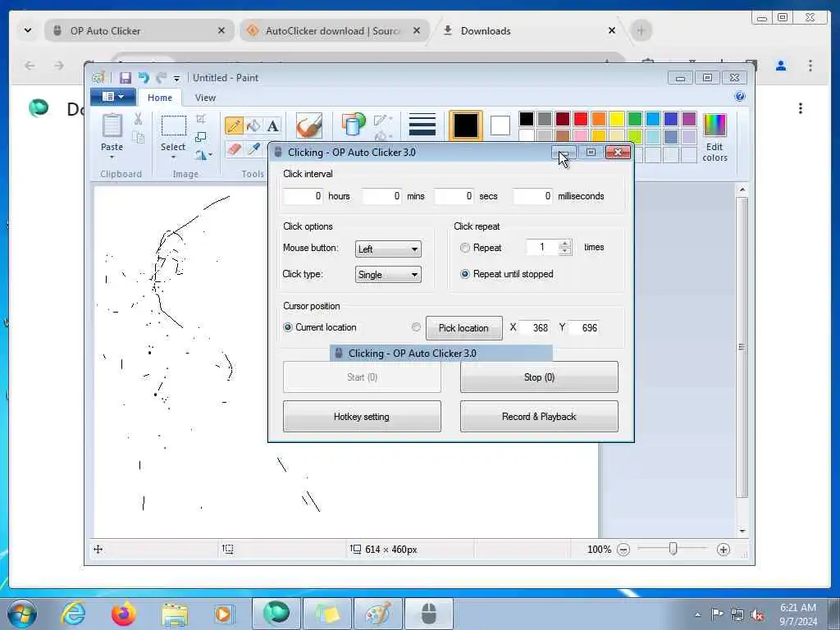The height and width of the screenshot is (630, 840).
Task: Select Current location cursor option
Action: [288, 327]
